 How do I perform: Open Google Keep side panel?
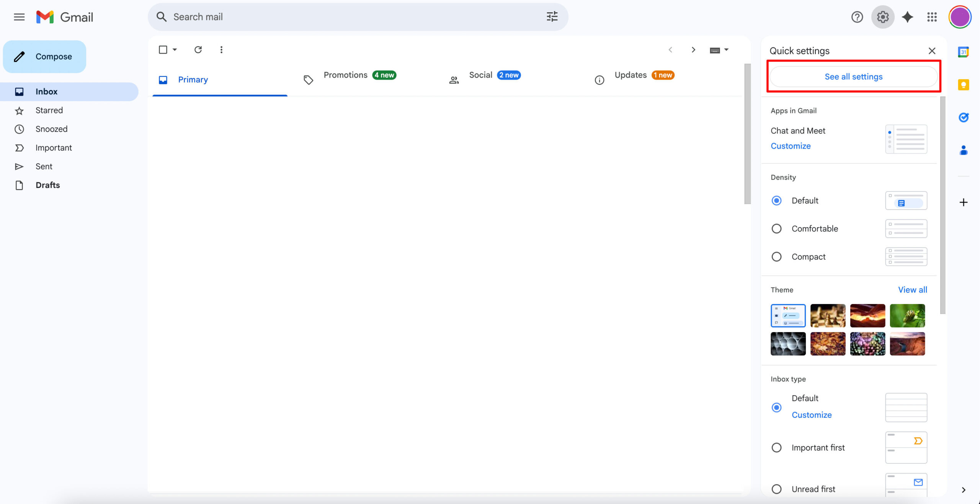(964, 85)
